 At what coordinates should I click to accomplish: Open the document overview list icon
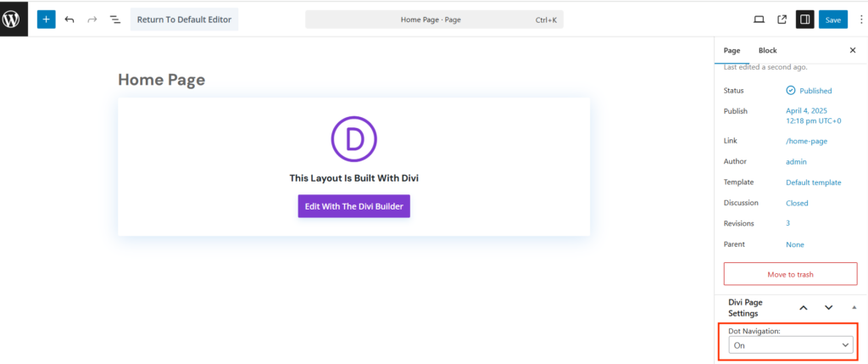point(115,20)
